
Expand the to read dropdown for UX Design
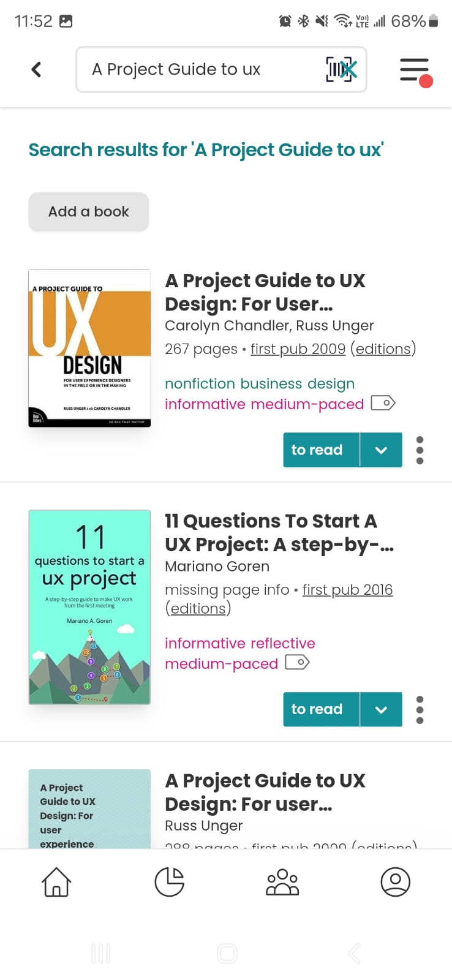(x=381, y=450)
